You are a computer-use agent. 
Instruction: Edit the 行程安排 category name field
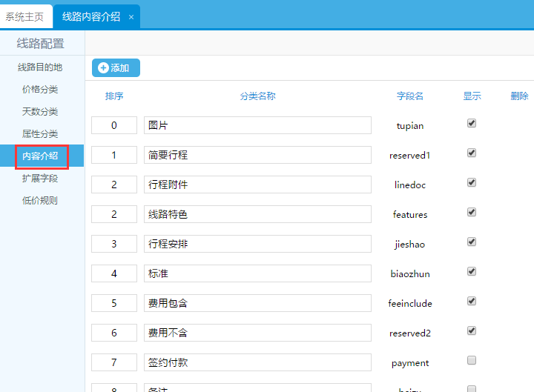pyautogui.click(x=257, y=244)
